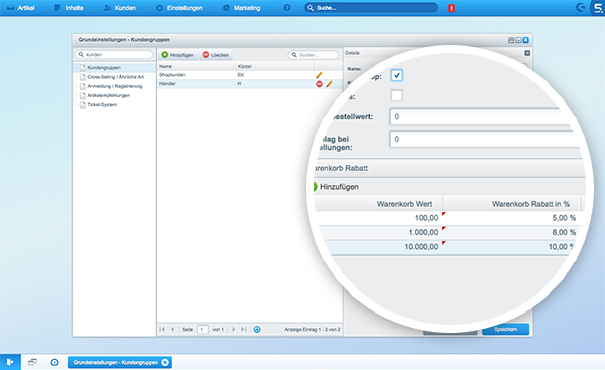Click the Shopware logo icon in the top-right corner
Screen dimensions: 605x370
pos(598,8)
